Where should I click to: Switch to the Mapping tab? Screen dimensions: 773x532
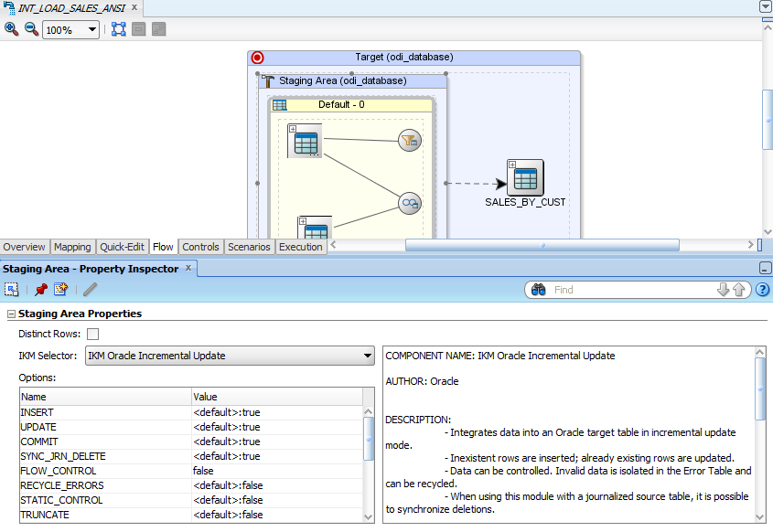72,246
